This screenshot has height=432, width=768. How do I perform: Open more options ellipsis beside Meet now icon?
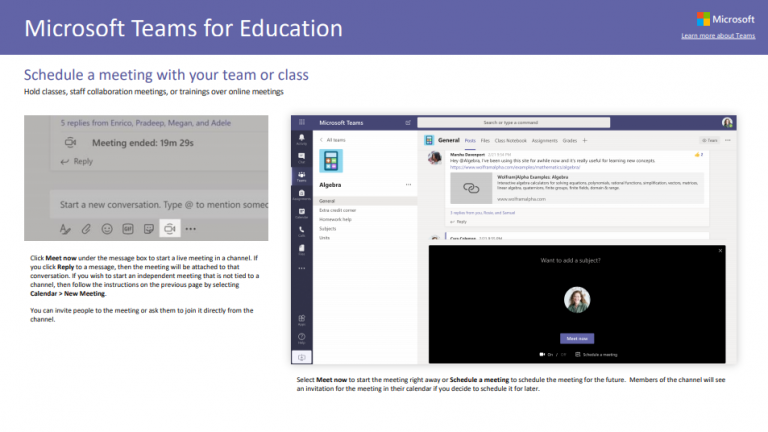point(191,229)
